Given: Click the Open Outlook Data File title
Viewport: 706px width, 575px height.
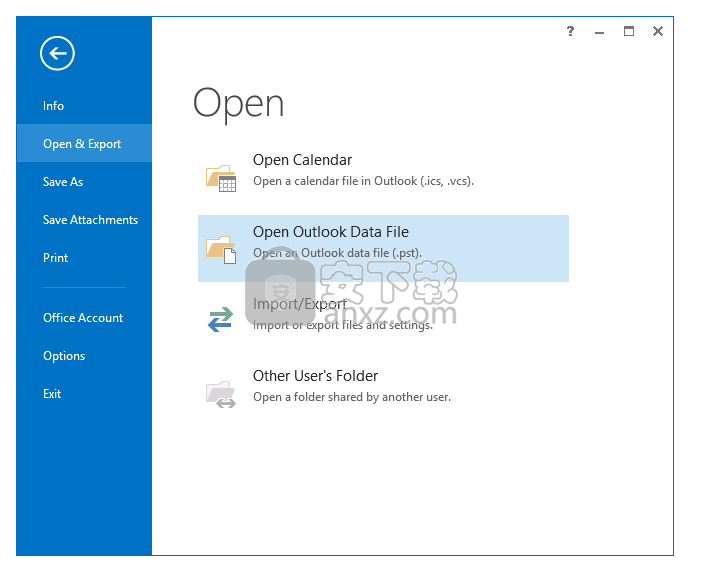Looking at the screenshot, I should click(x=331, y=232).
